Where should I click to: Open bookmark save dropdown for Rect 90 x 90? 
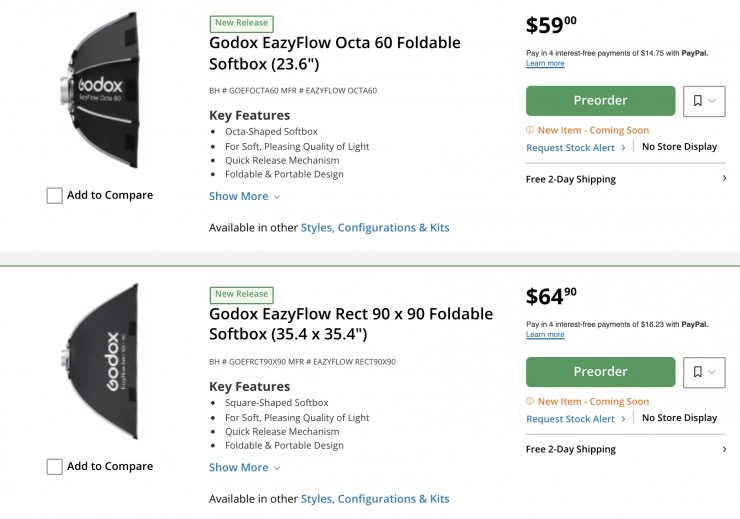coord(704,372)
